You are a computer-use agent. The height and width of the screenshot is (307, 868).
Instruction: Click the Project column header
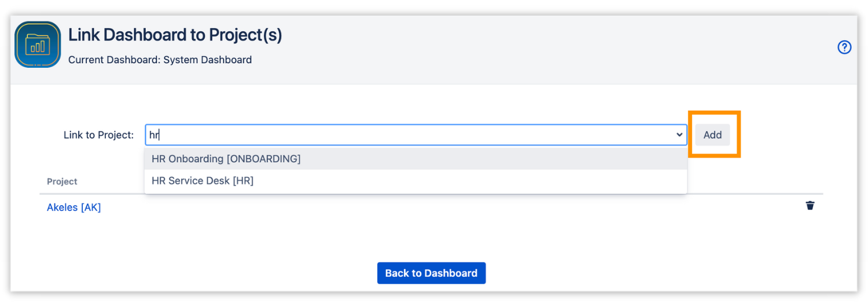[x=62, y=181]
